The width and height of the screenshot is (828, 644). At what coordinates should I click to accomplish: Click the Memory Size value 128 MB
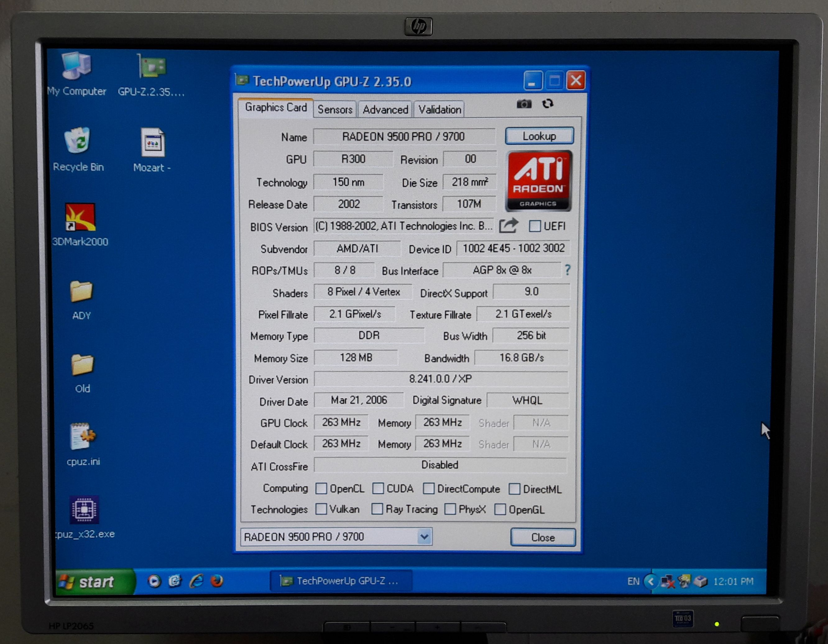click(356, 358)
